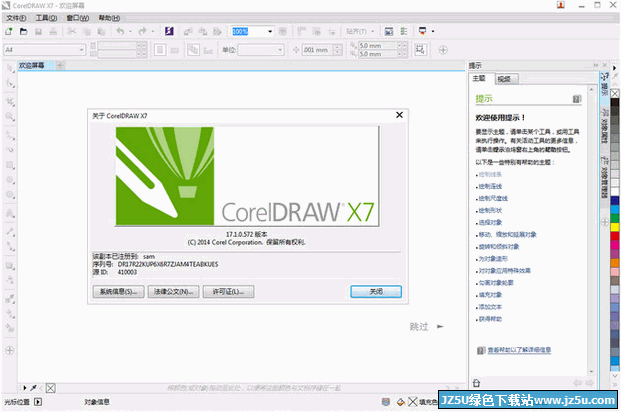Select the Color Eyedropper tool
The width and height of the screenshot is (621, 412).
coord(10,298)
